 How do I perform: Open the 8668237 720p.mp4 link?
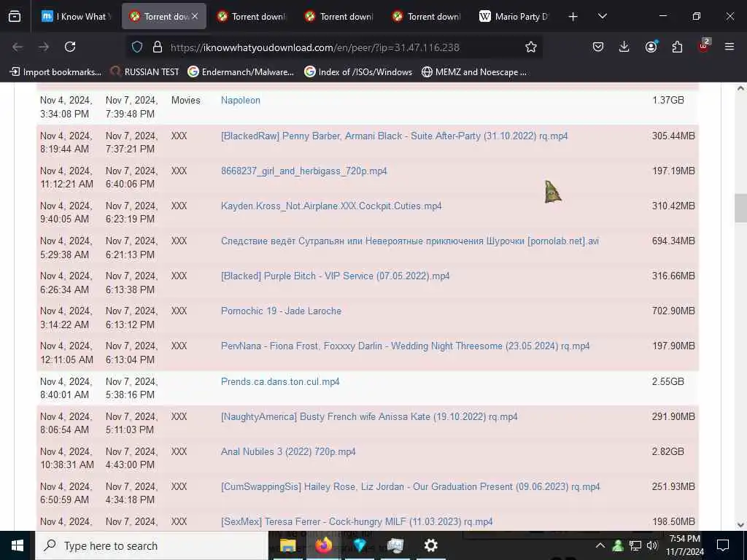click(304, 171)
